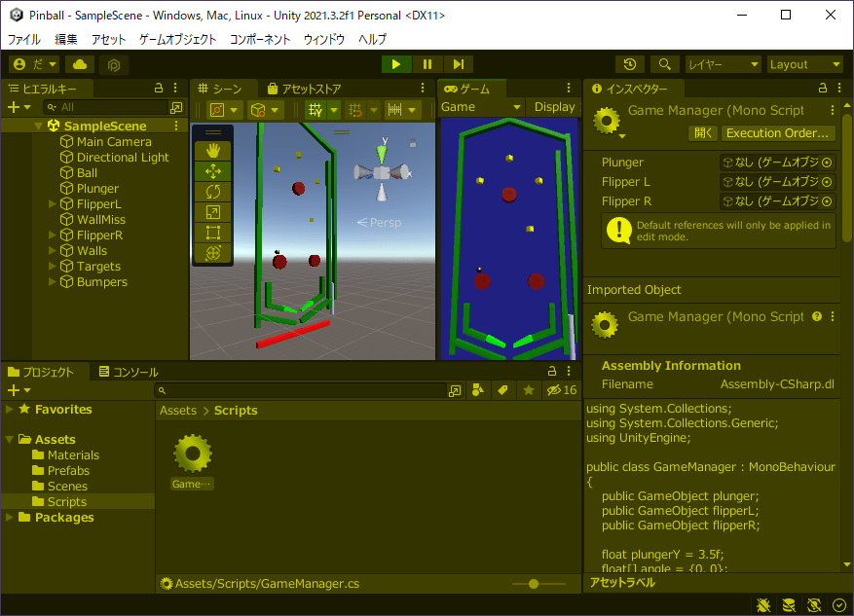
Task: Click the Pause button
Action: (427, 64)
